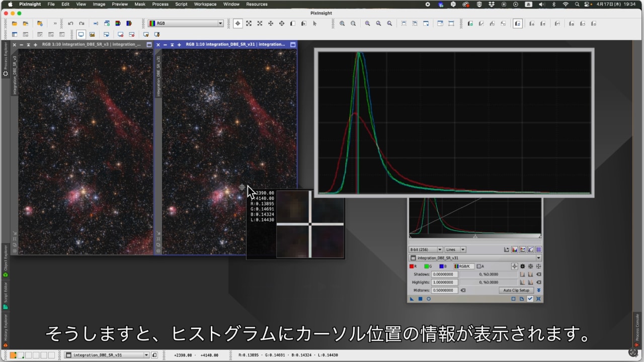Image resolution: width=644 pixels, height=362 pixels.
Task: Select the green G channel toggle
Action: coord(428,266)
